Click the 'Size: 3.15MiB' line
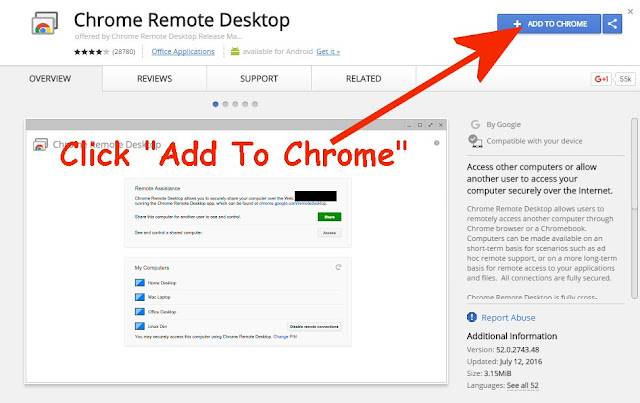Screen dimensions: 640x403 coord(489,373)
